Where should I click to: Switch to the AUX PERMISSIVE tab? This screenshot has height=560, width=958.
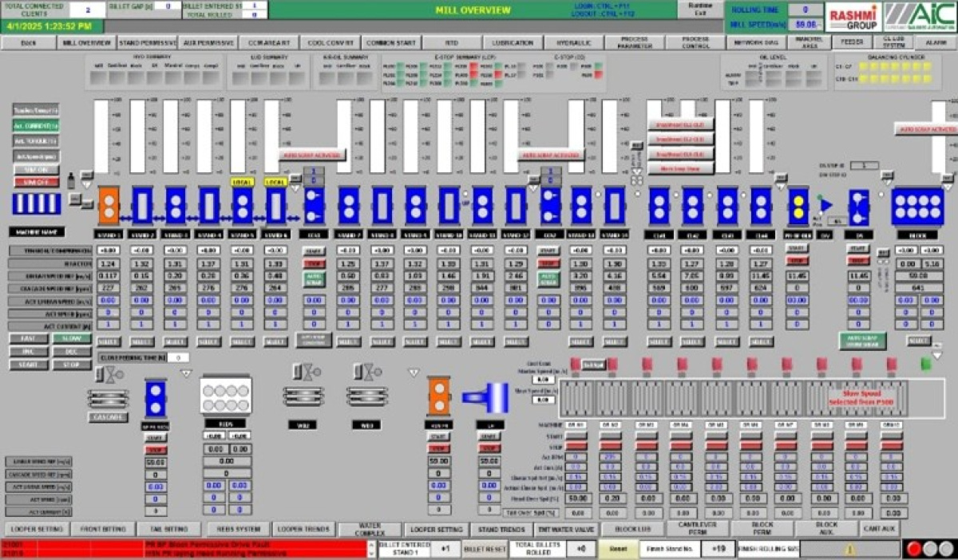click(208, 42)
